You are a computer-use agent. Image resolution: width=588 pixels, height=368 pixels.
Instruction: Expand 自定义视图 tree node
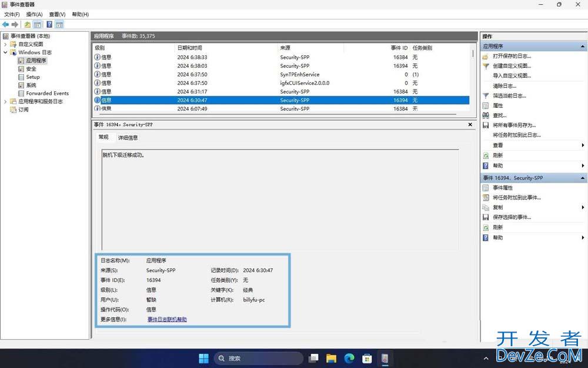pyautogui.click(x=5, y=44)
